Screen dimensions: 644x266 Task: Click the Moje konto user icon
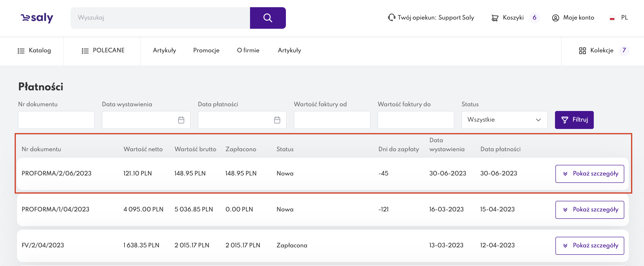coord(555,18)
